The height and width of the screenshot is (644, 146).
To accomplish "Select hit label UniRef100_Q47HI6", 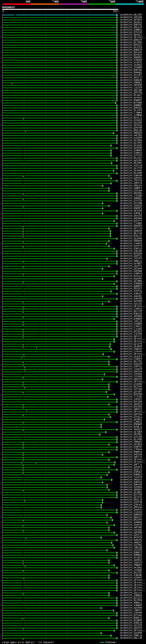I will (x=131, y=125).
